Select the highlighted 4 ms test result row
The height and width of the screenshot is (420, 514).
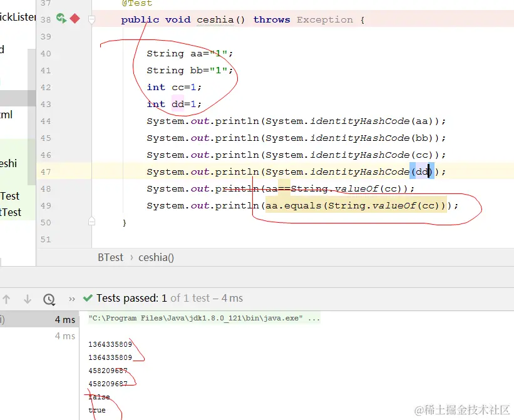tap(39, 319)
